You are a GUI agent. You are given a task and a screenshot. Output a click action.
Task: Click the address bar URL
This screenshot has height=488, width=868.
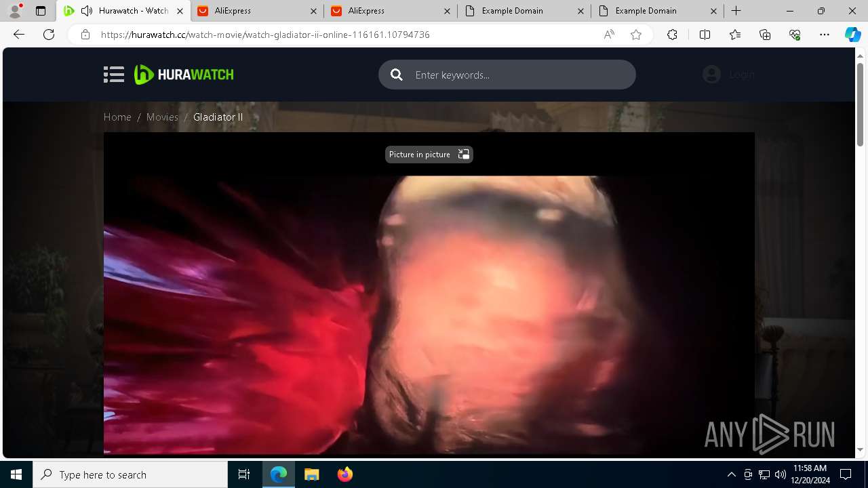point(265,35)
